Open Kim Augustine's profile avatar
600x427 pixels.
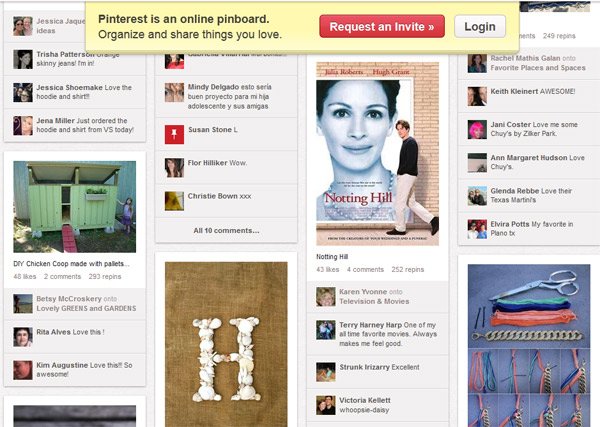tap(23, 370)
